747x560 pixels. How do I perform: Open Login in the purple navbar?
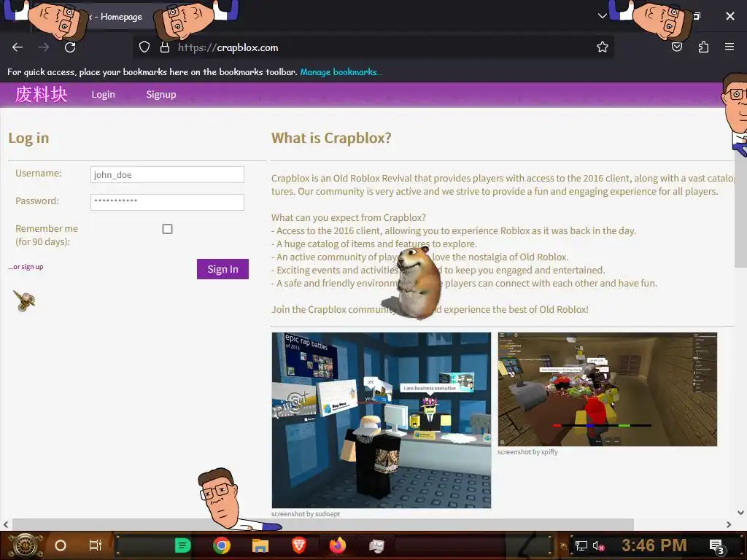click(x=104, y=94)
